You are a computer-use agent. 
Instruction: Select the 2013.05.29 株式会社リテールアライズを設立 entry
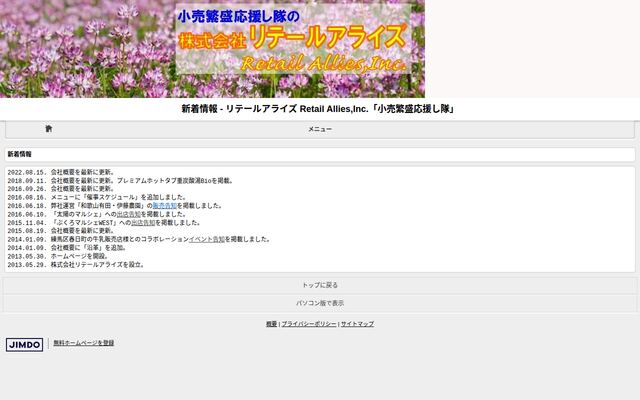[76, 265]
